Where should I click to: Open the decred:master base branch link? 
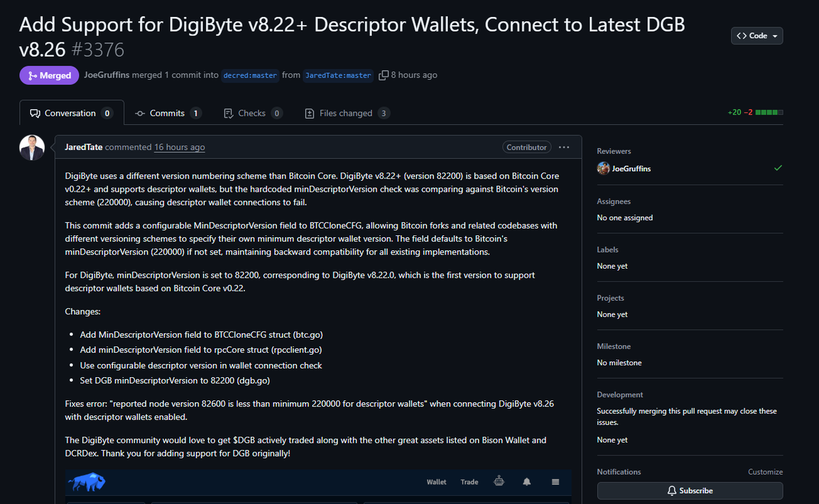(250, 76)
